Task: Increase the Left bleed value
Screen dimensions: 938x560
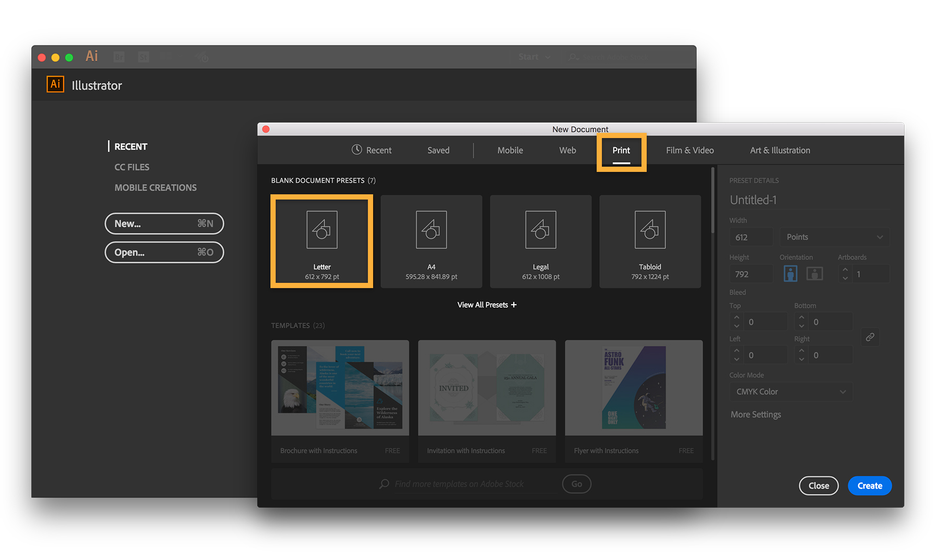Action: click(x=736, y=351)
